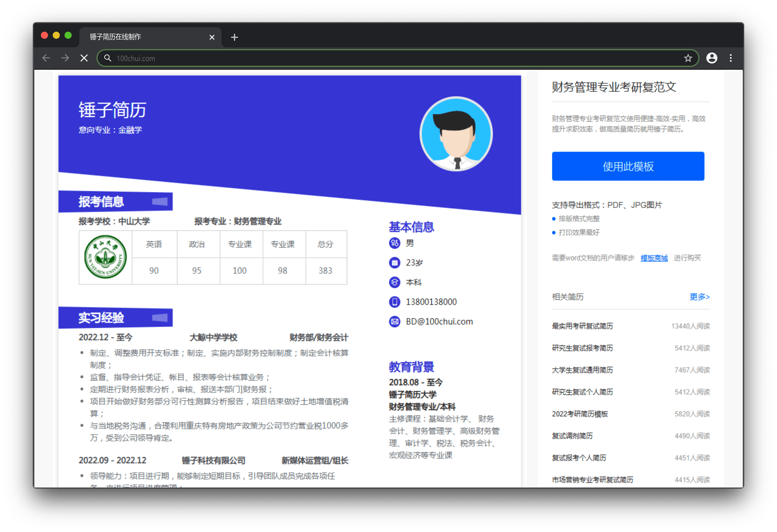777x532 pixels.
Task: Click the education icon beside 本科
Action: click(x=394, y=282)
